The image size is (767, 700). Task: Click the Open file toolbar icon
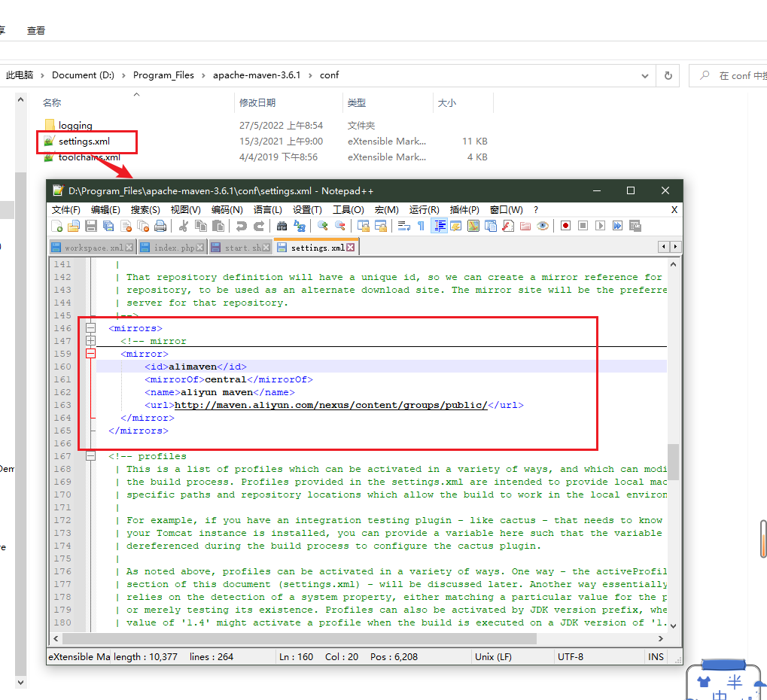[x=73, y=226]
